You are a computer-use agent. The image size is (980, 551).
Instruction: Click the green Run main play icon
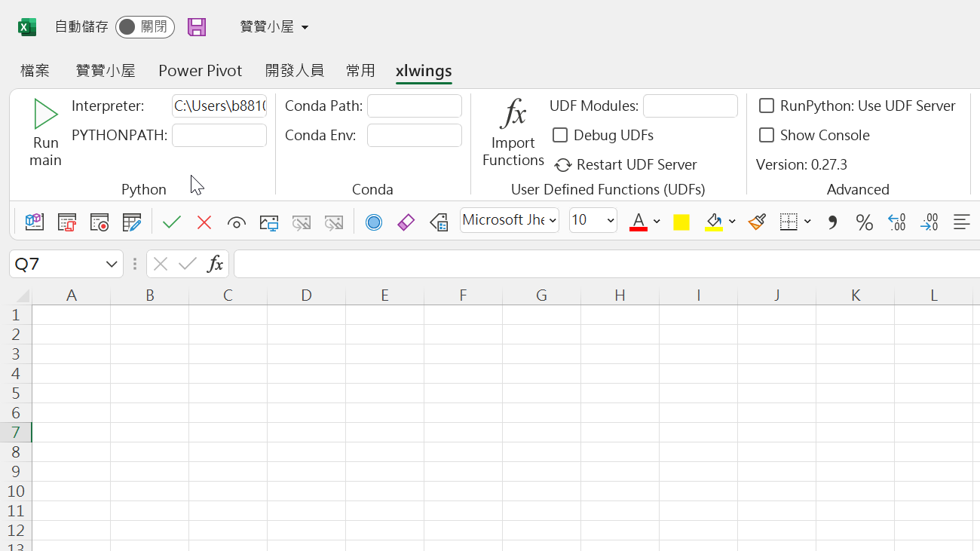[x=46, y=114]
